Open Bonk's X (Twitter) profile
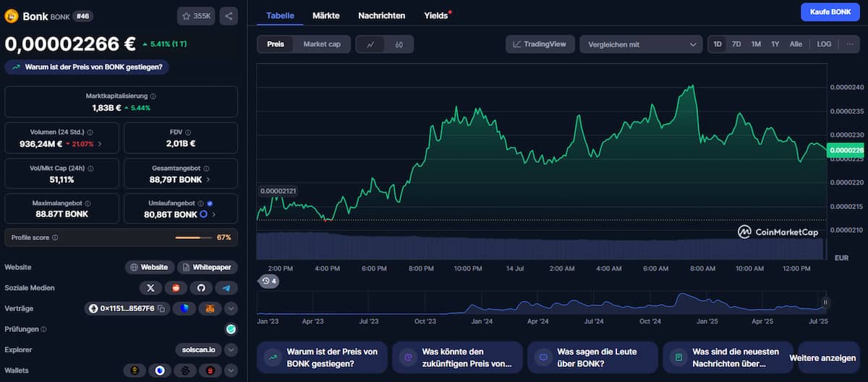 pyautogui.click(x=150, y=288)
